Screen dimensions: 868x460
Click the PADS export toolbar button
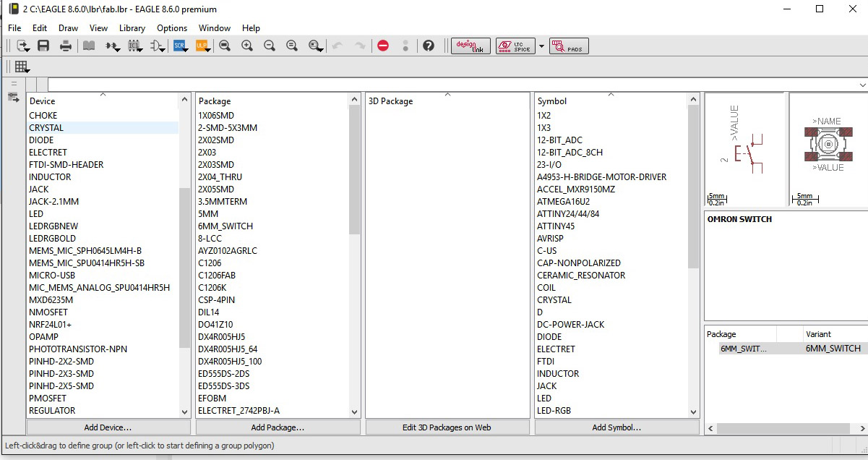tap(569, 46)
